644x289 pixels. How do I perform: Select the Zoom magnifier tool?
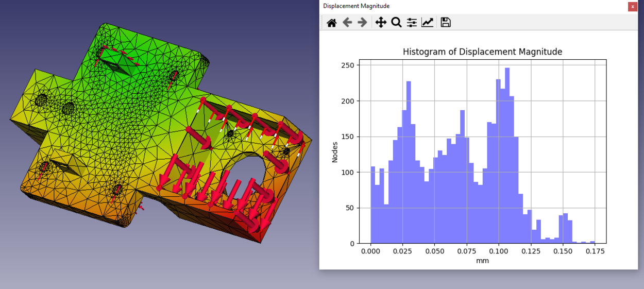click(396, 23)
